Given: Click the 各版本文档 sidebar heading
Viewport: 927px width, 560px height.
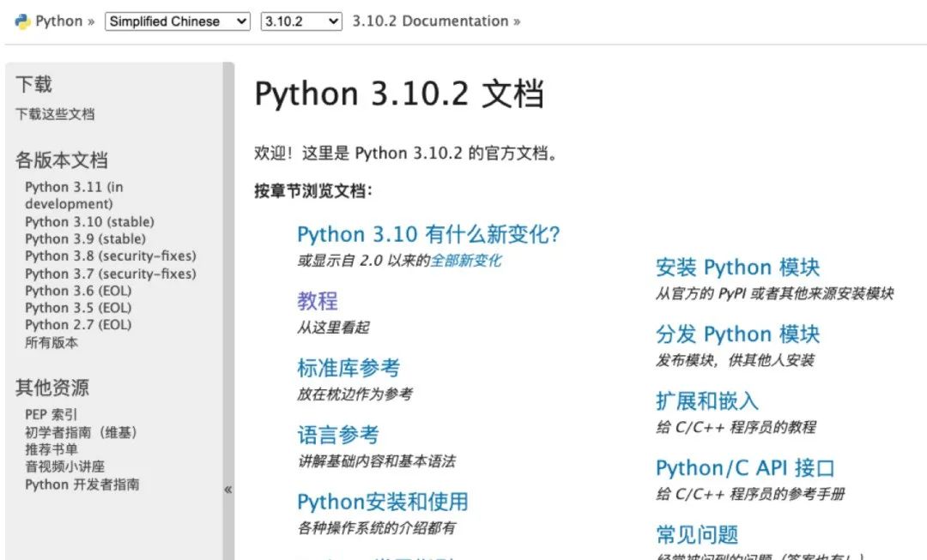Looking at the screenshot, I should [x=62, y=160].
